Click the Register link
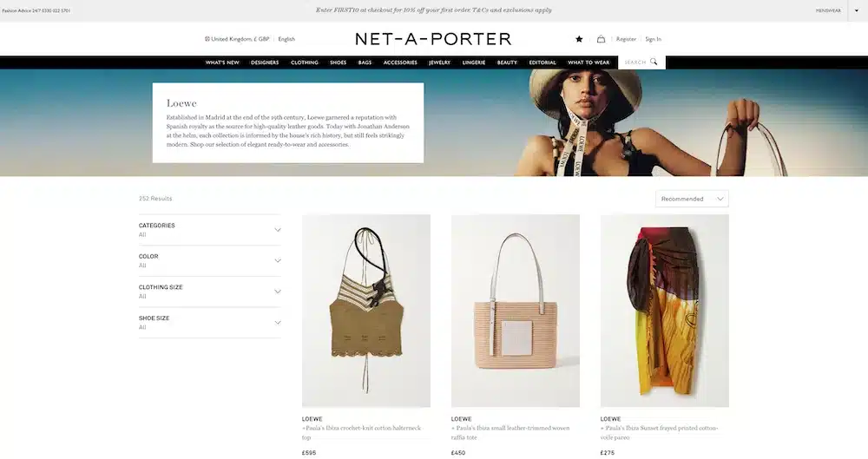868x459 pixels. 626,39
